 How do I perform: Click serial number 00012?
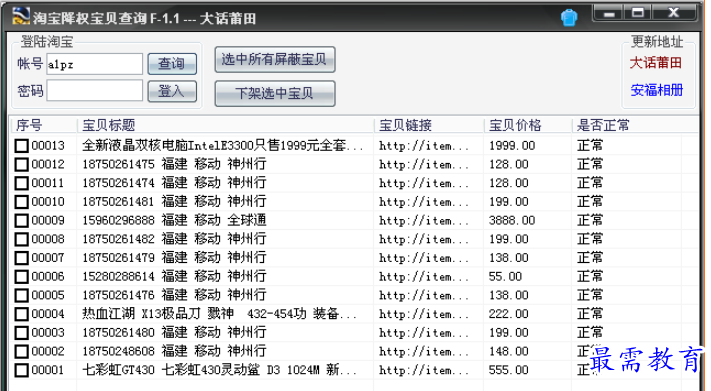[x=48, y=165]
